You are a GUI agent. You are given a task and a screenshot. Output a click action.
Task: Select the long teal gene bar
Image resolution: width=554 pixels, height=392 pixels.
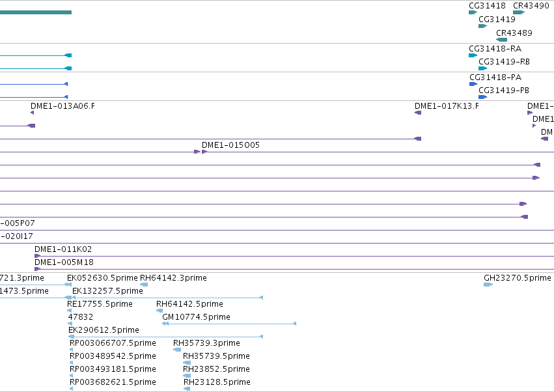click(36, 12)
